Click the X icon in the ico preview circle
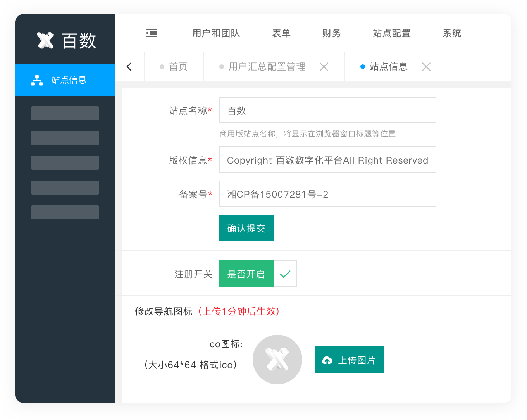Viewport: 527px width, 420px height. [277, 360]
